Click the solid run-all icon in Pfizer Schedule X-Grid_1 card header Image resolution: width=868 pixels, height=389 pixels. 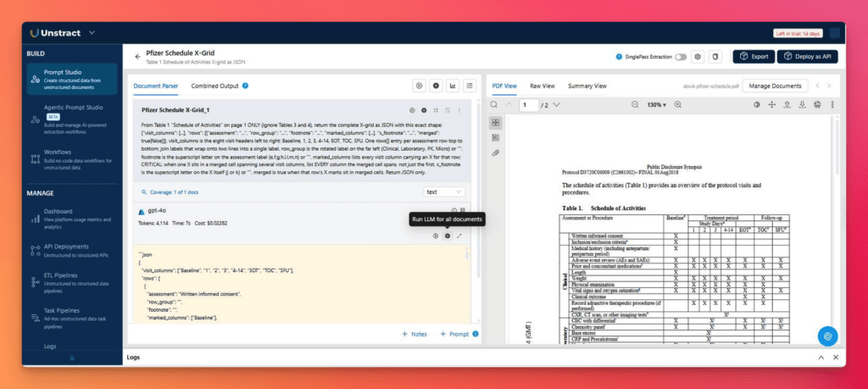click(x=424, y=110)
